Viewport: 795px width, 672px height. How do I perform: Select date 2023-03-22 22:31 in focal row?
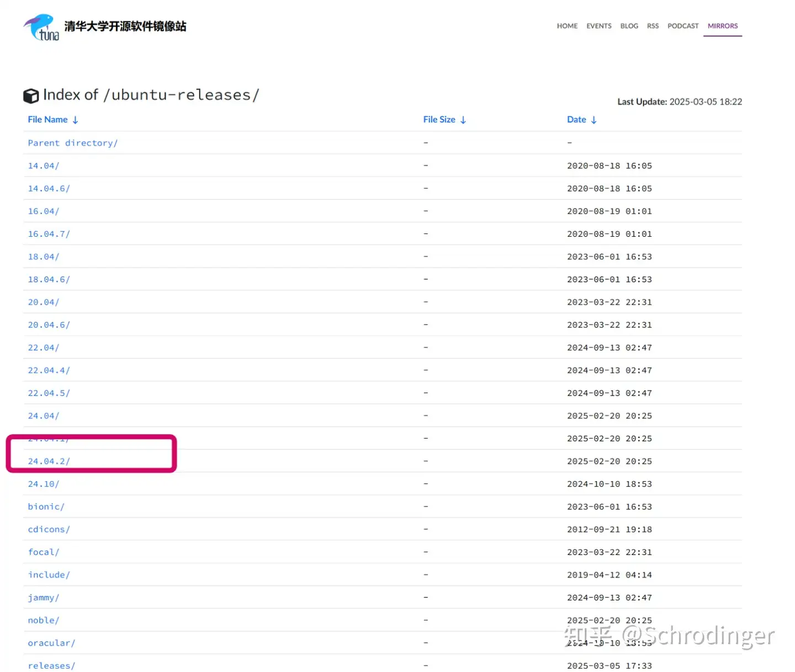click(x=609, y=552)
